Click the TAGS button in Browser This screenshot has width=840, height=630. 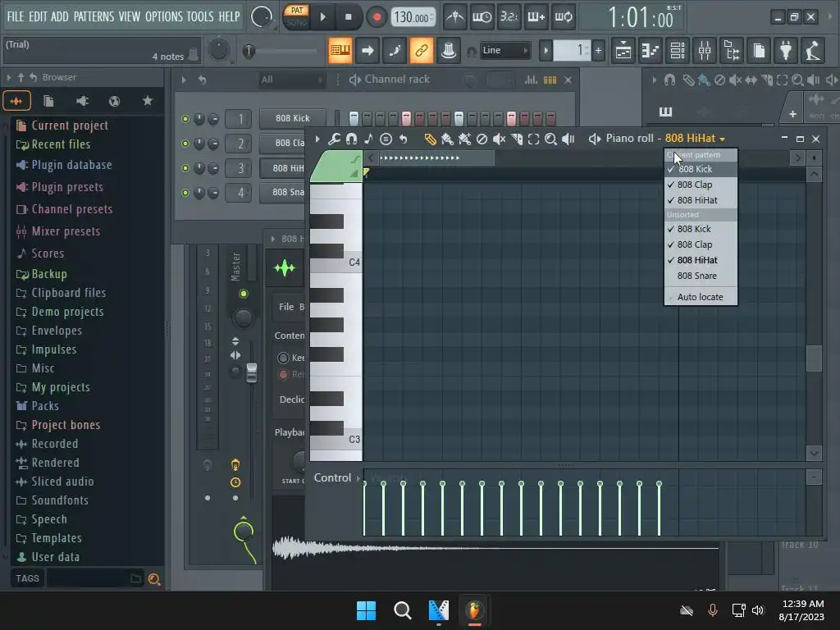click(27, 578)
